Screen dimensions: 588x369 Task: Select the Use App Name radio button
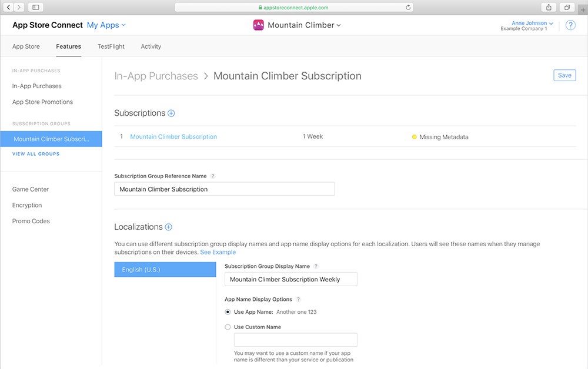[228, 312]
